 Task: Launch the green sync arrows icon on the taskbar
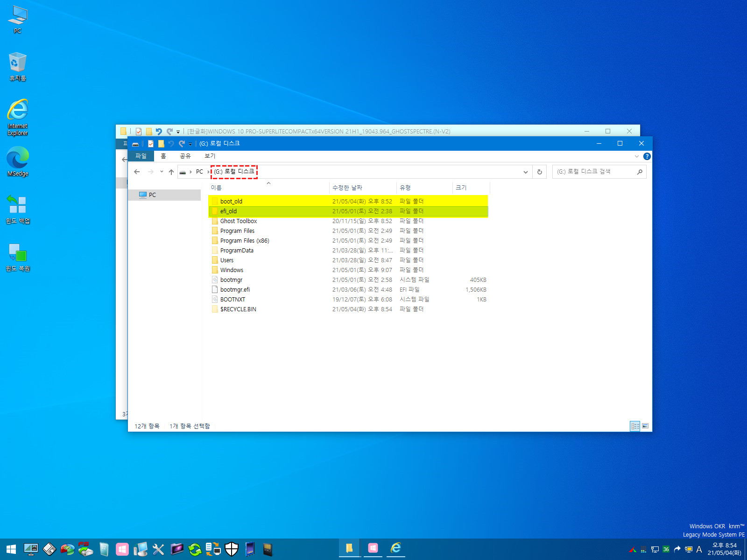pyautogui.click(x=195, y=549)
